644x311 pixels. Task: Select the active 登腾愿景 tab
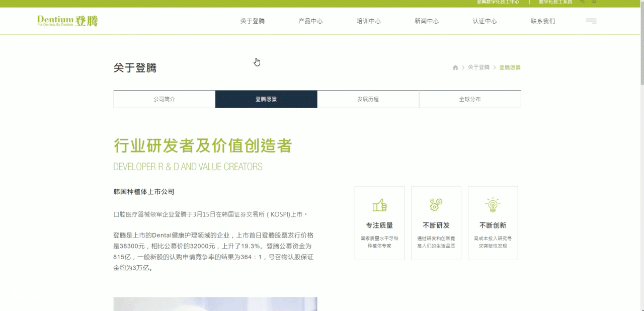pyautogui.click(x=266, y=99)
